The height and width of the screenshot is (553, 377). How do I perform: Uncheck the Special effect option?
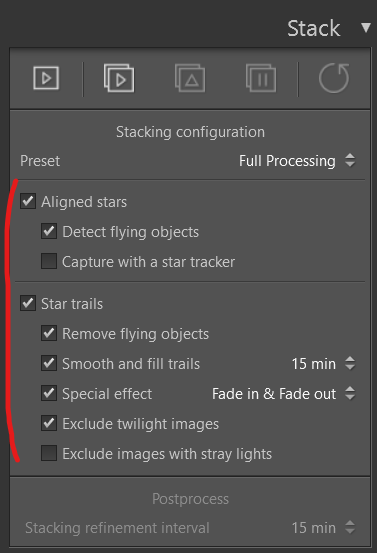tap(49, 393)
